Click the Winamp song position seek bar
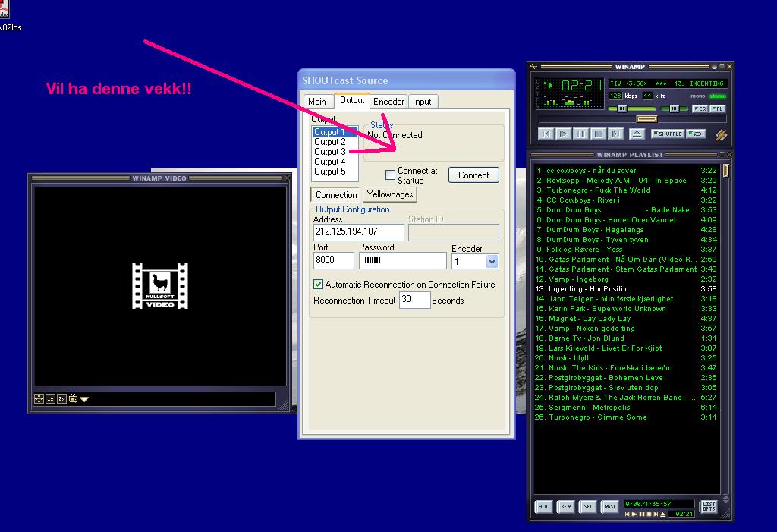 [x=632, y=119]
